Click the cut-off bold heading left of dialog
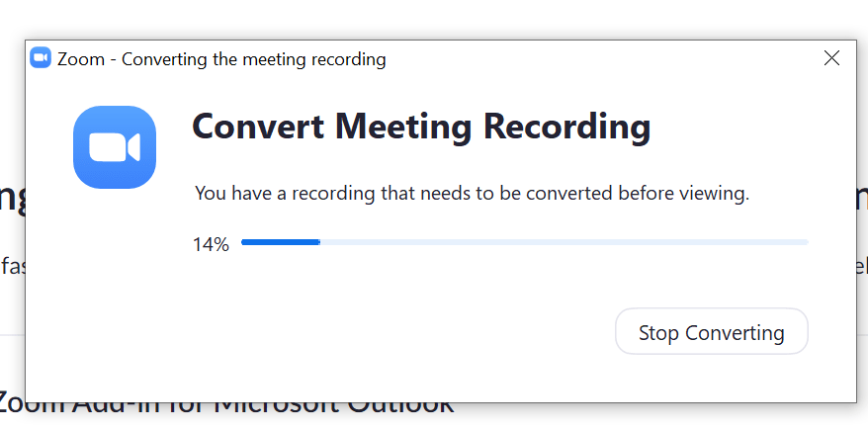The height and width of the screenshot is (429, 868). pos(12,198)
